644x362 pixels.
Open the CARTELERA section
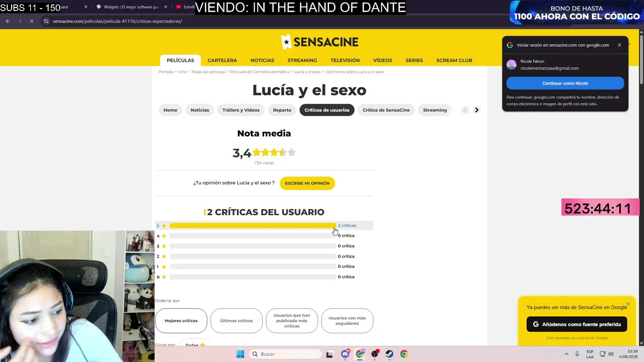(222, 60)
